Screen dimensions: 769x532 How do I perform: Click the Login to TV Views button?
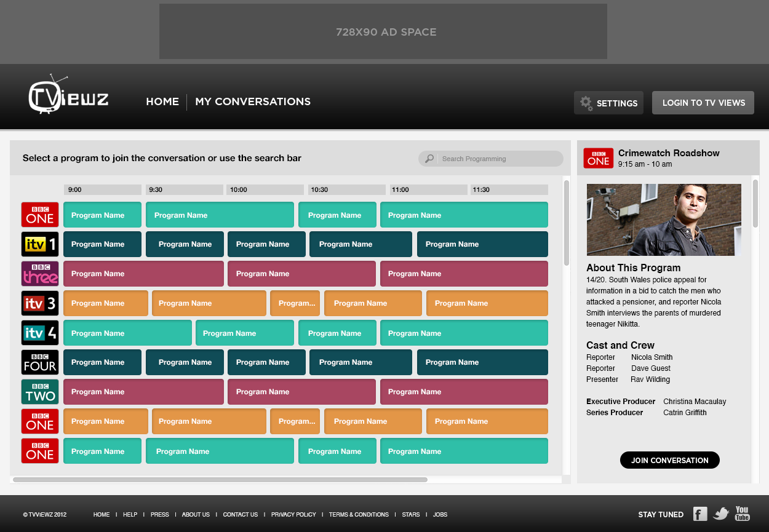[703, 103]
